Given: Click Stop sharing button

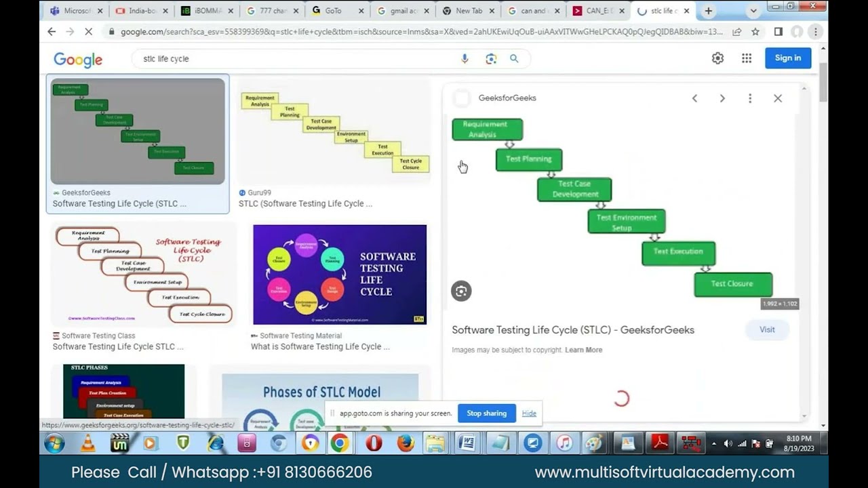Looking at the screenshot, I should coord(486,413).
